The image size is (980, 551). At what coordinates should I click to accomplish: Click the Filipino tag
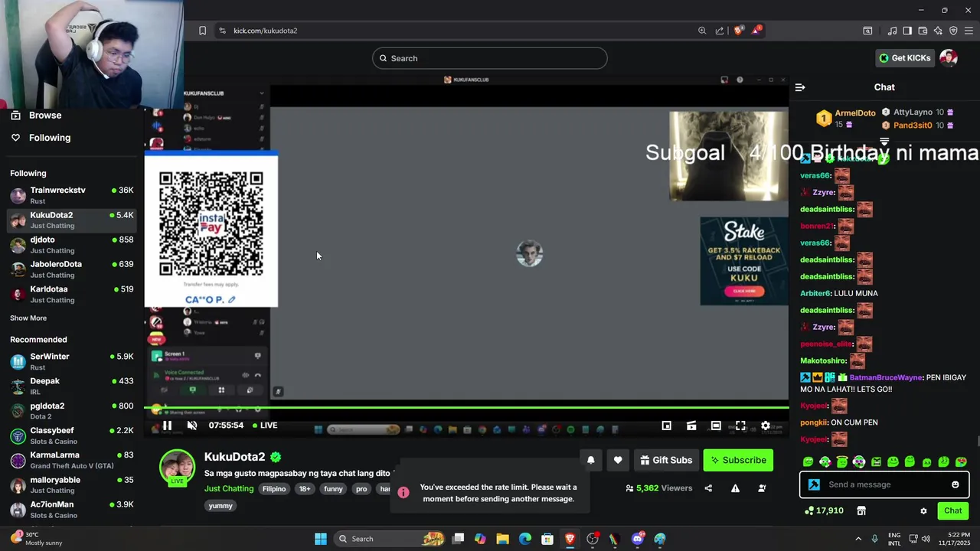click(274, 489)
